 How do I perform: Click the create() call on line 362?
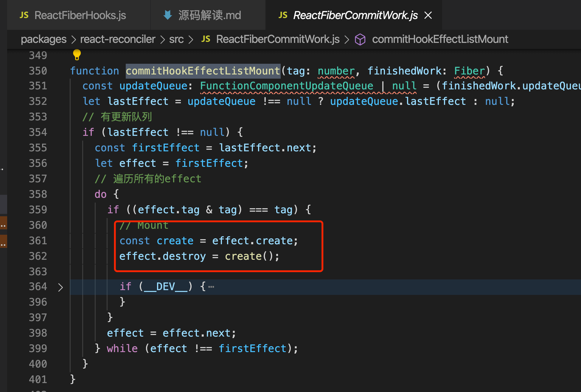click(x=249, y=256)
